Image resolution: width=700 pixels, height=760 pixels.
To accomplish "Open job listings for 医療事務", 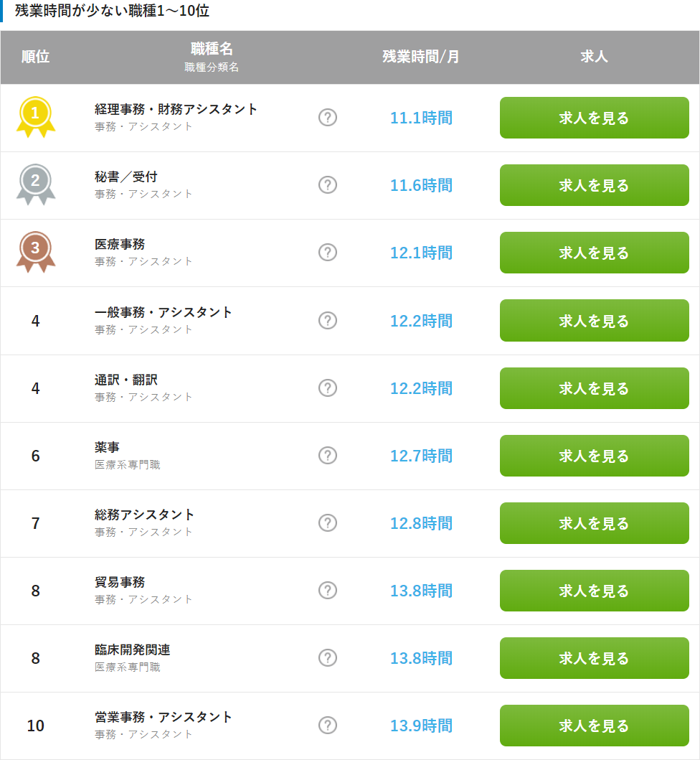I will 594,253.
